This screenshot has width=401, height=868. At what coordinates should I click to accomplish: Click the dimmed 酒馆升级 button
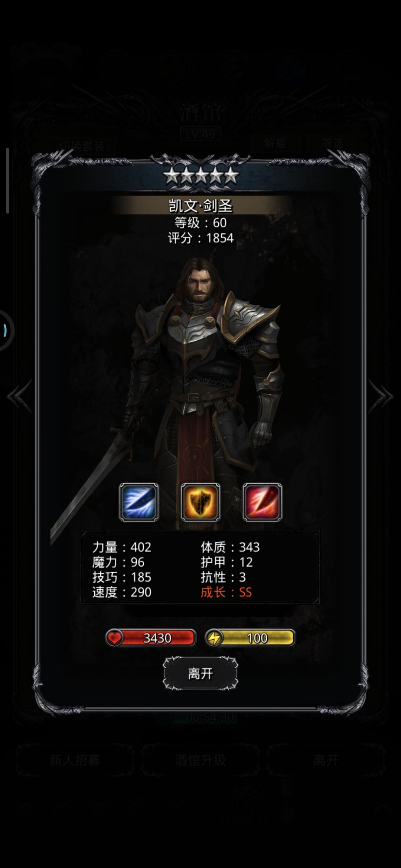(x=200, y=760)
